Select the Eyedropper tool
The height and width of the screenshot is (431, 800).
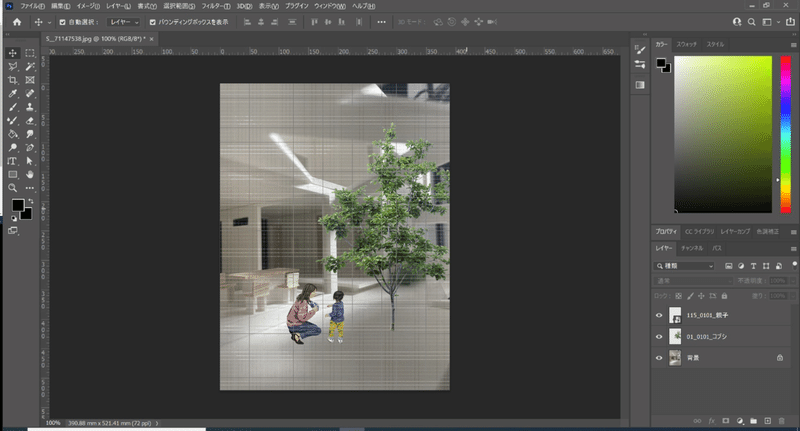[13, 93]
